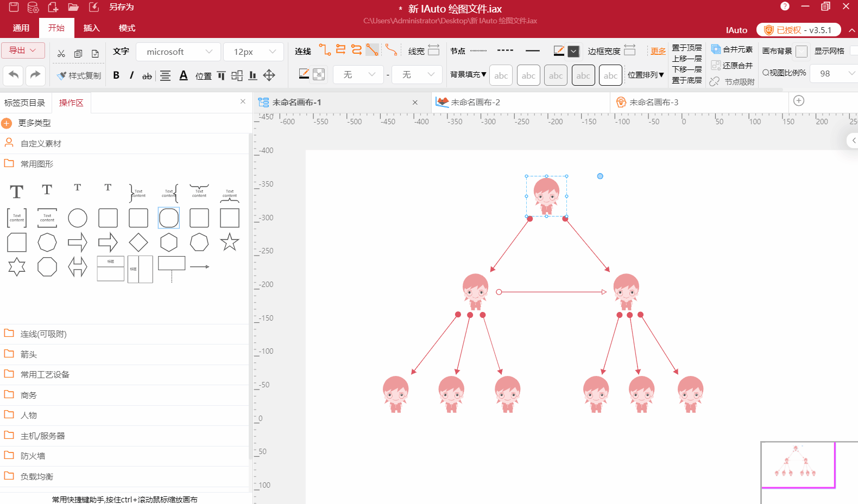Select the large T text shape
The height and width of the screenshot is (504, 858).
click(x=17, y=192)
